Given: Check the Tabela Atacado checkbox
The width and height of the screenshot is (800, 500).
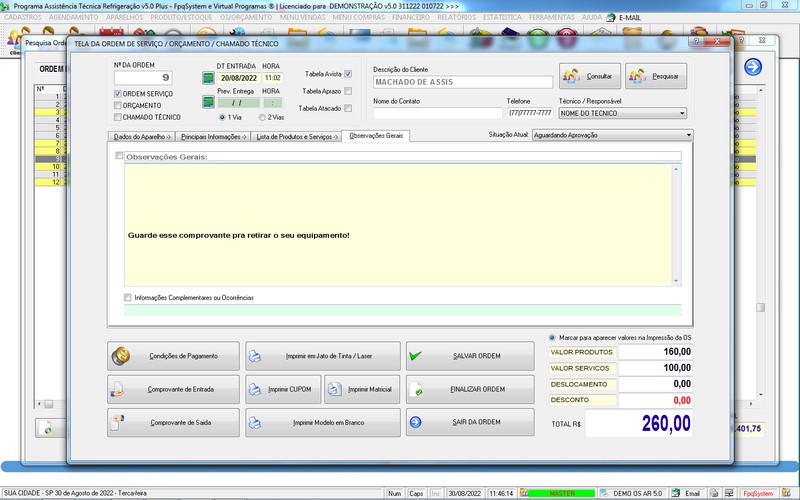Looking at the screenshot, I should coord(348,108).
